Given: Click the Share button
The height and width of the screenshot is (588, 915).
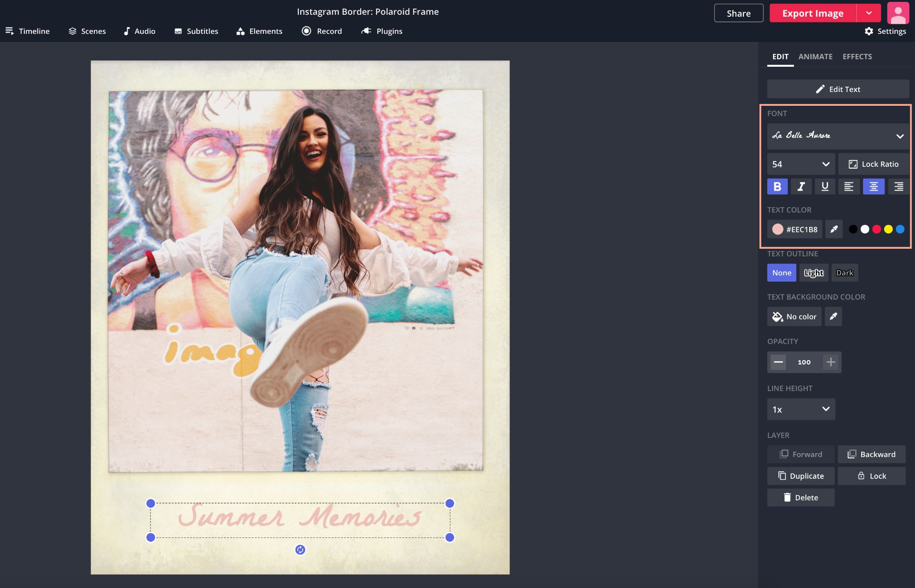Looking at the screenshot, I should pos(738,13).
